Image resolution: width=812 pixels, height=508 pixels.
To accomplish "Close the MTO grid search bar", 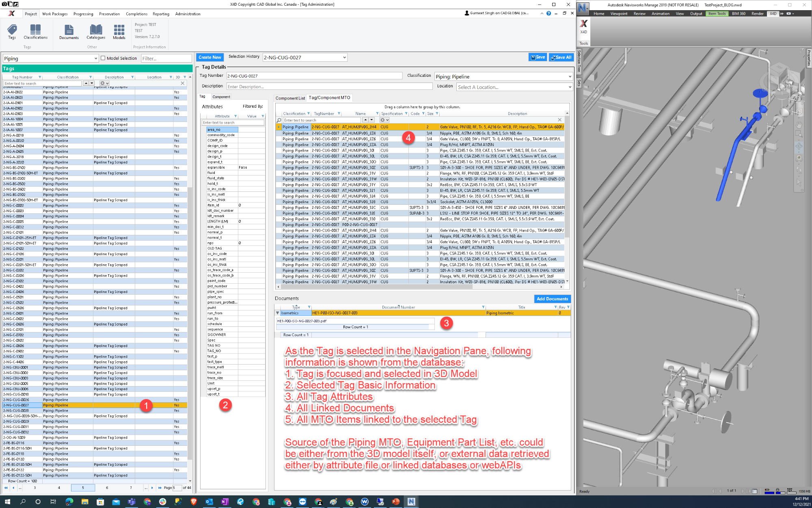I will pos(559,120).
